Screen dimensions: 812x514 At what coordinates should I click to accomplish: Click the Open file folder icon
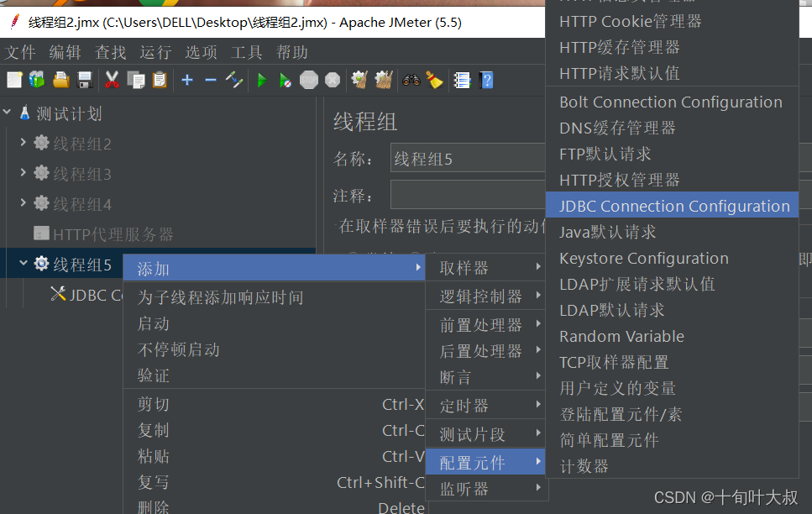click(60, 81)
